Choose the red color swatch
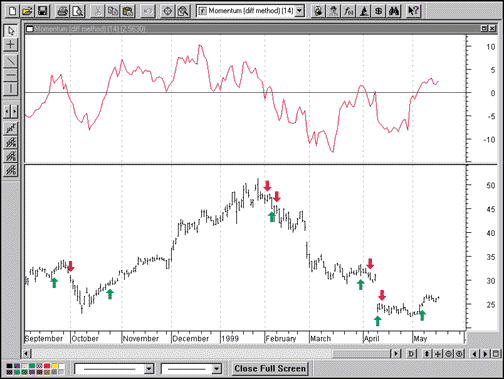Image resolution: width=504 pixels, height=379 pixels. pyautogui.click(x=47, y=366)
